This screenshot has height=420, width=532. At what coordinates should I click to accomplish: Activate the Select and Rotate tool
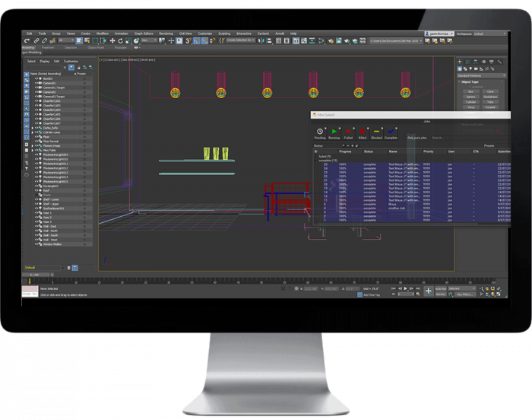(x=120, y=41)
